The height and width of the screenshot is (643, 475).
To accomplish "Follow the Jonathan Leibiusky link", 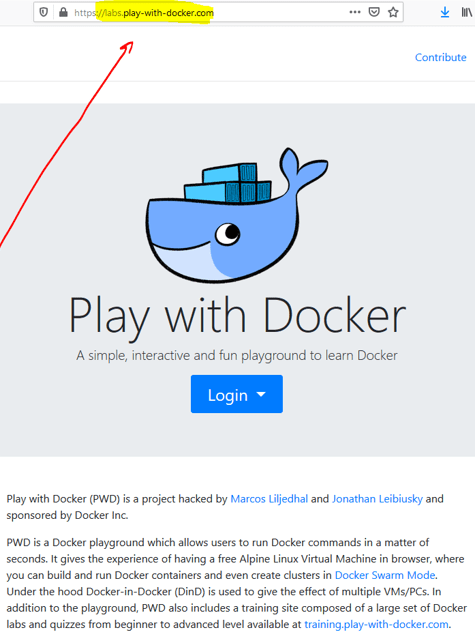I will [377, 499].
